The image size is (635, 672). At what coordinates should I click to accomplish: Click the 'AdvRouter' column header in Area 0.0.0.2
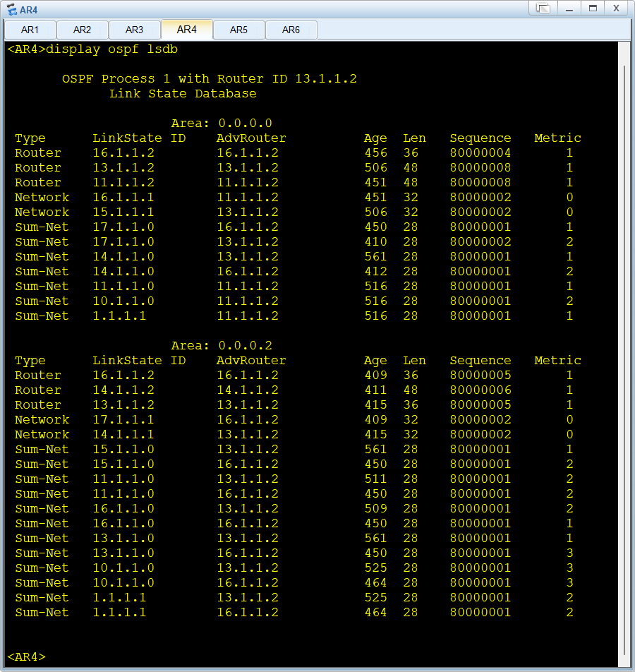[x=251, y=361]
